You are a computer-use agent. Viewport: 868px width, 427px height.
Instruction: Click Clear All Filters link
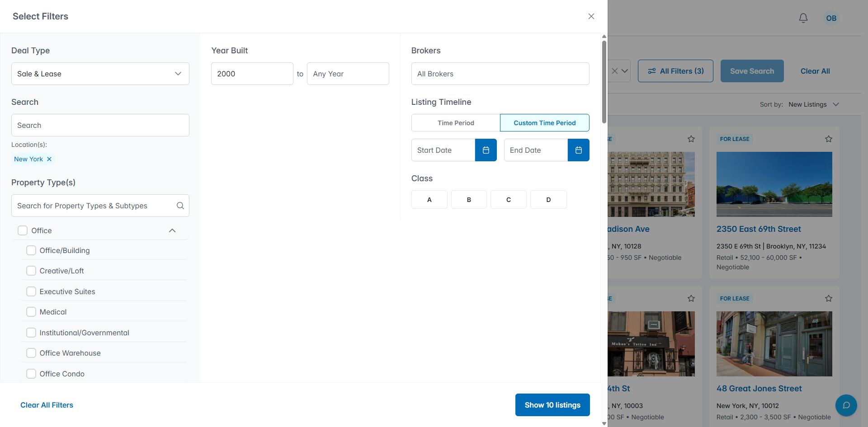point(47,405)
